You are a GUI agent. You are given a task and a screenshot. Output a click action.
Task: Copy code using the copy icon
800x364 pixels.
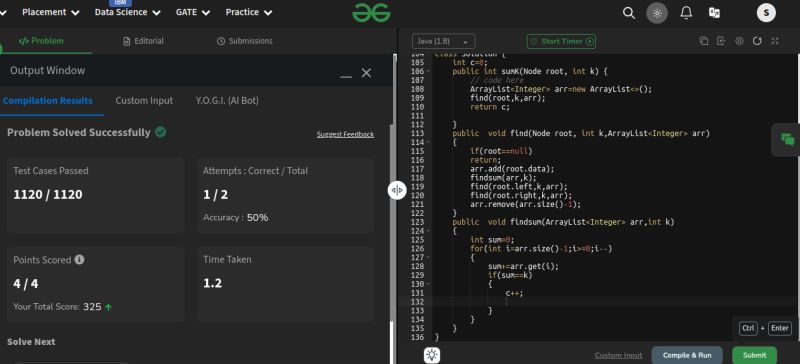pos(704,41)
